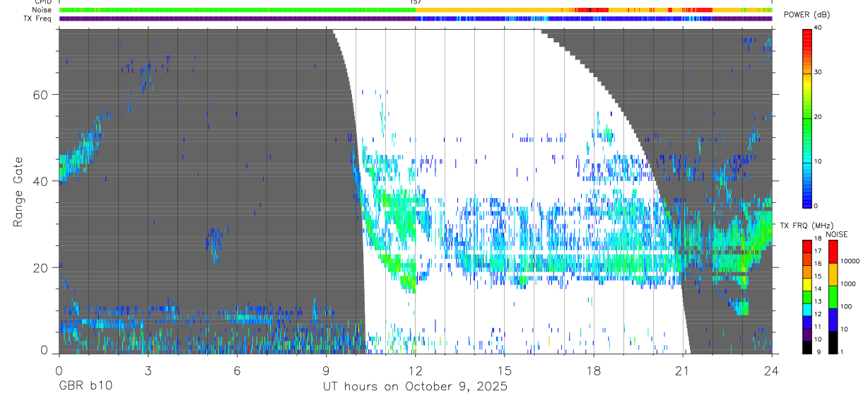Click the yellow 14-15 MHz segment of the TX FRQ bar
Screen dimensions: 868x401
pos(807,284)
